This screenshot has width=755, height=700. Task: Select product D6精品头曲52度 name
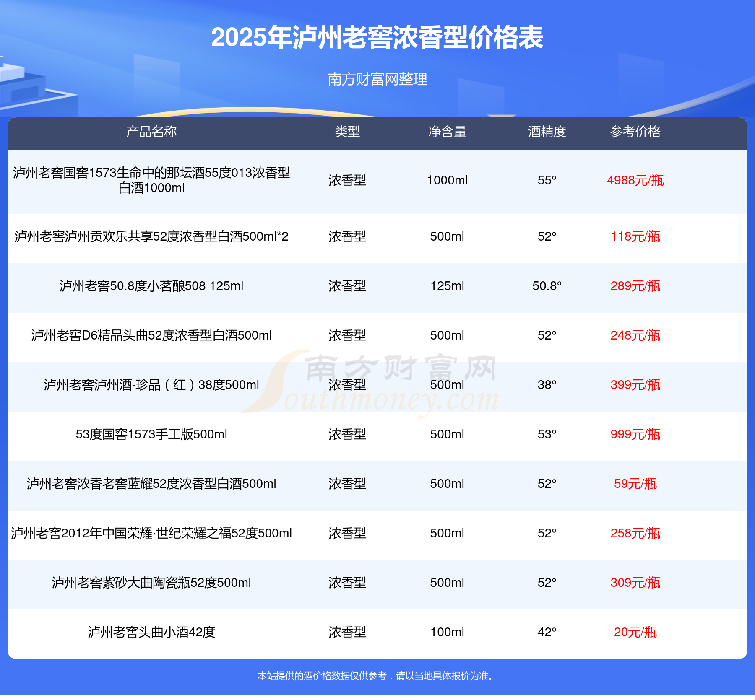tap(151, 335)
